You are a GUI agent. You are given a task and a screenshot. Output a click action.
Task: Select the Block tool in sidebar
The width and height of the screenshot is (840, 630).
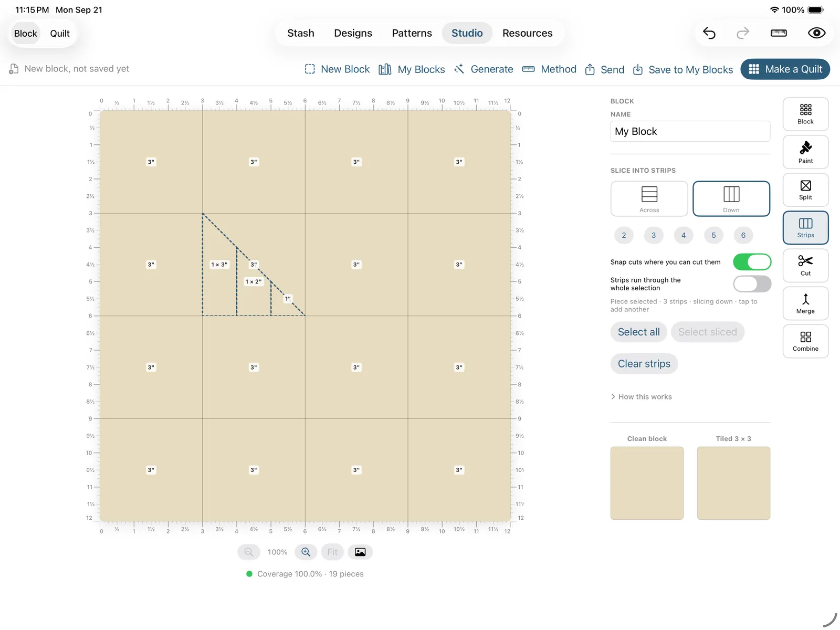[805, 114]
